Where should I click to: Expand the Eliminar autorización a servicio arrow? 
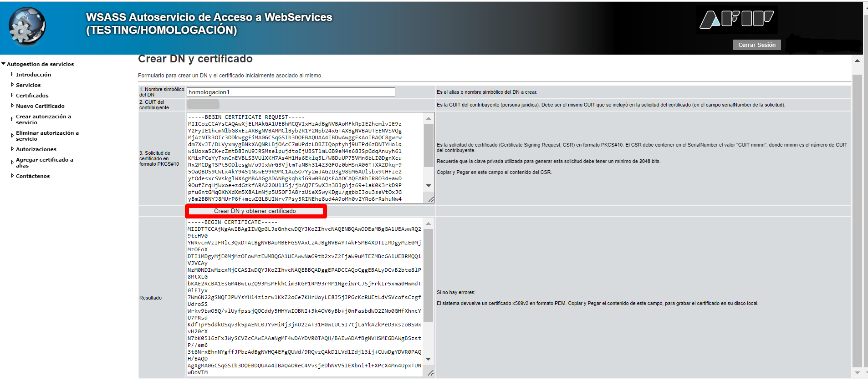12,136
